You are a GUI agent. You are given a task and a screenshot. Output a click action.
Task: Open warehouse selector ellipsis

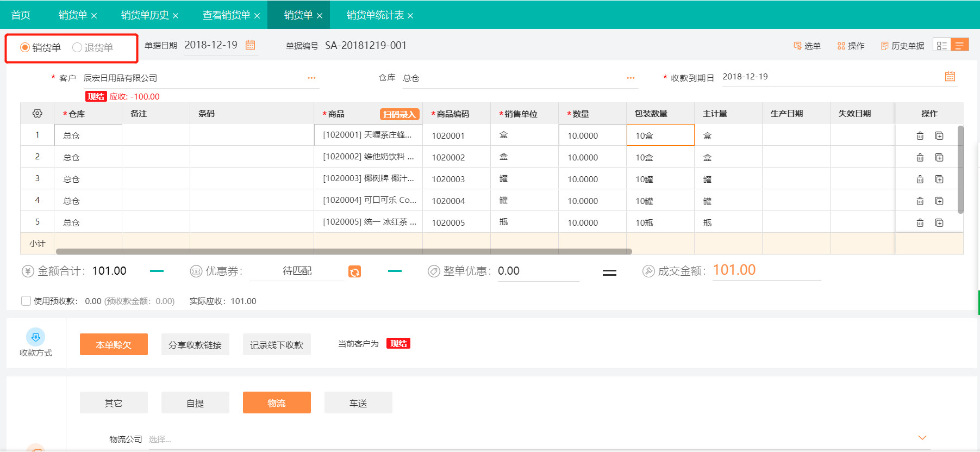click(631, 78)
